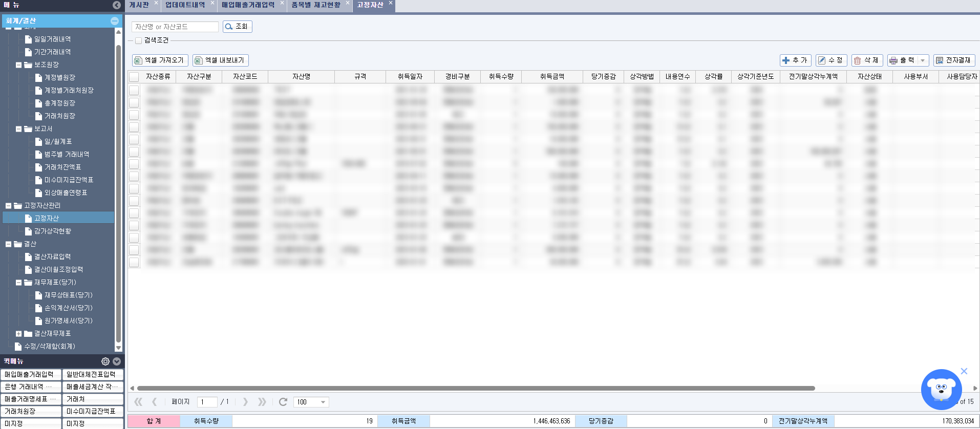980x429 pixels.
Task: Go to next page of grid
Action: 245,402
